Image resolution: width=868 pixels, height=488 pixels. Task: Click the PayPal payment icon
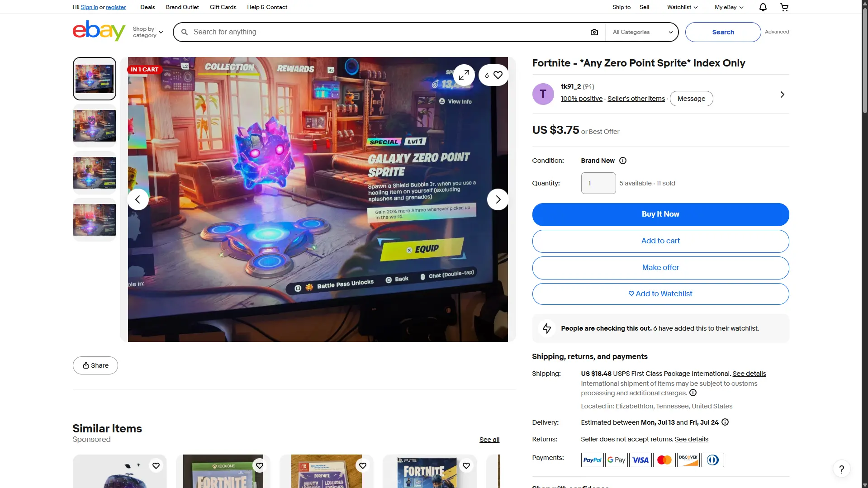pos(592,460)
